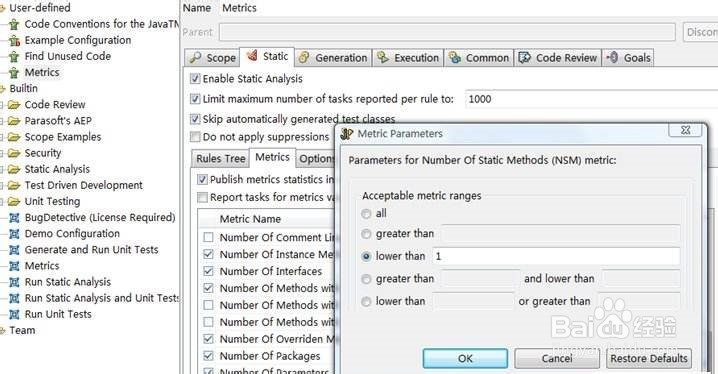The image size is (718, 374).
Task: Click the Run Unit Tests icon
Action: (14, 314)
